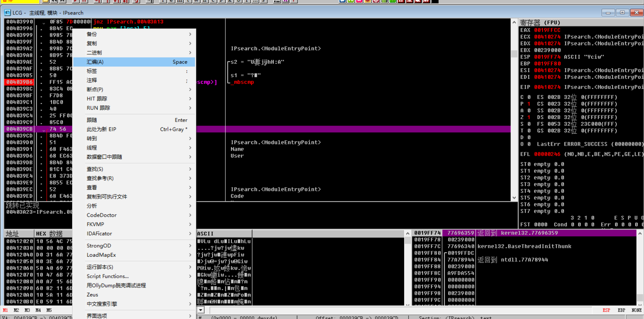This screenshot has height=319, width=644.
Task: Expand the RUN 跟踪 submenu arrow
Action: 190,108
